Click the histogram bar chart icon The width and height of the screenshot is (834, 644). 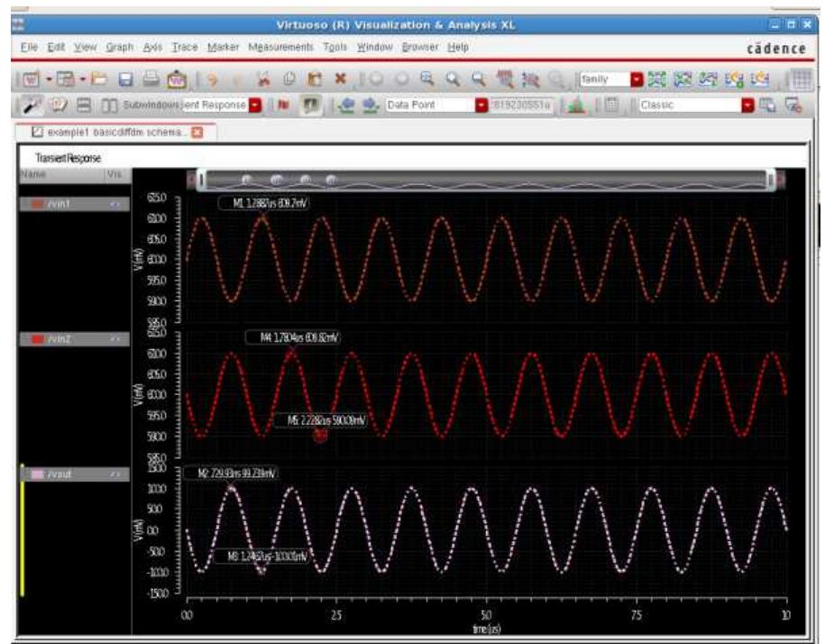pyautogui.click(x=575, y=106)
